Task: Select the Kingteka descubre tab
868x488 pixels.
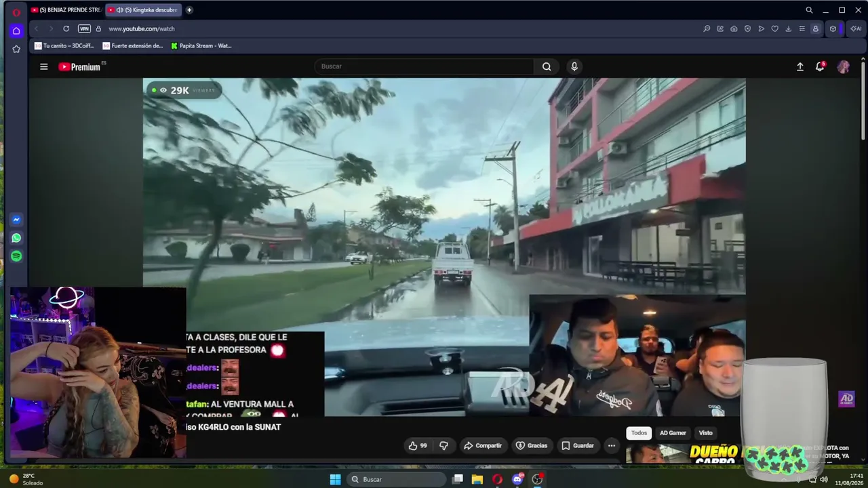Action: pos(143,10)
